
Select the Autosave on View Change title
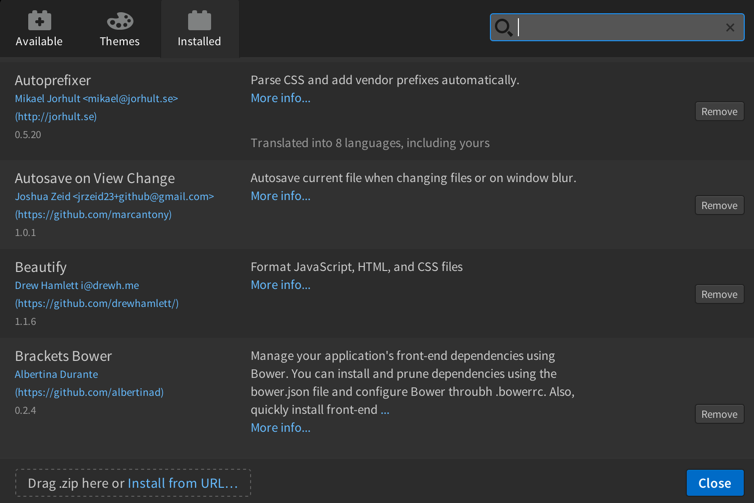click(95, 178)
